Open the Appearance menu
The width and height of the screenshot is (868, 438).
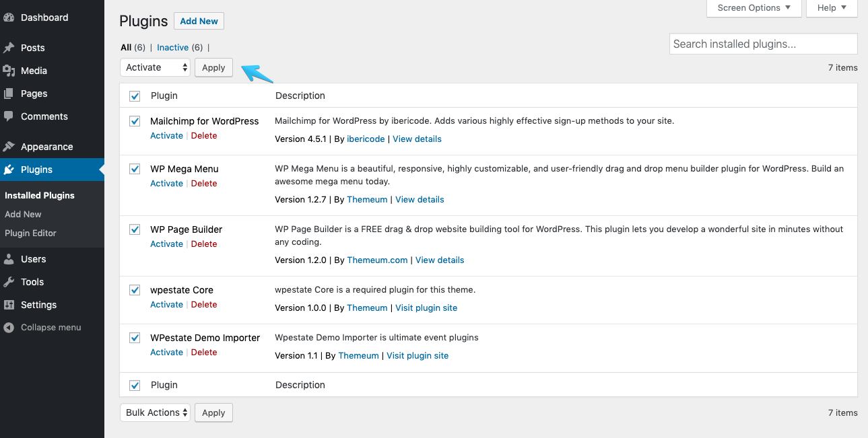tap(46, 147)
